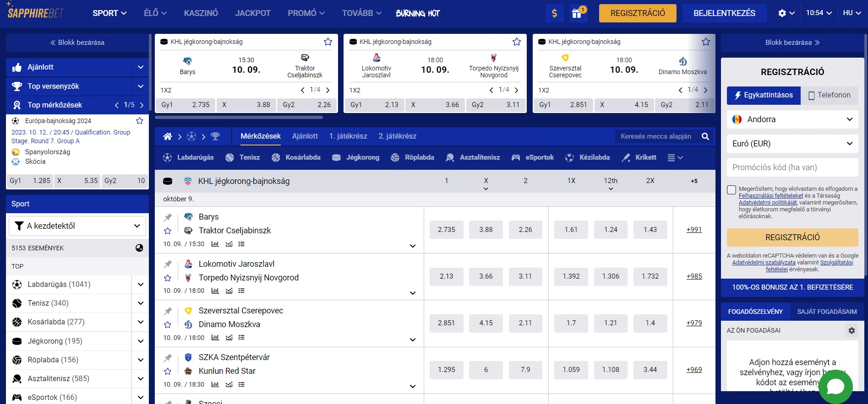This screenshot has width=868, height=404.
Task: Choose Telefonon registration tab
Action: click(830, 95)
